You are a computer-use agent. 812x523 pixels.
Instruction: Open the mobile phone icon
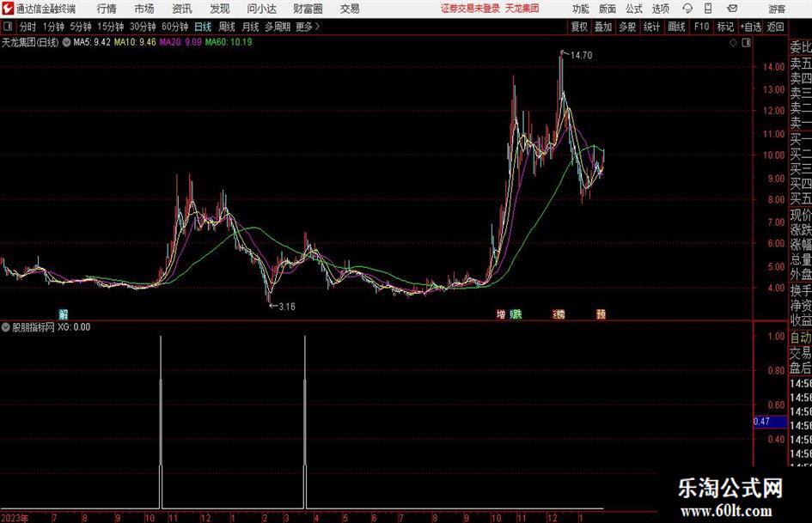point(708,9)
